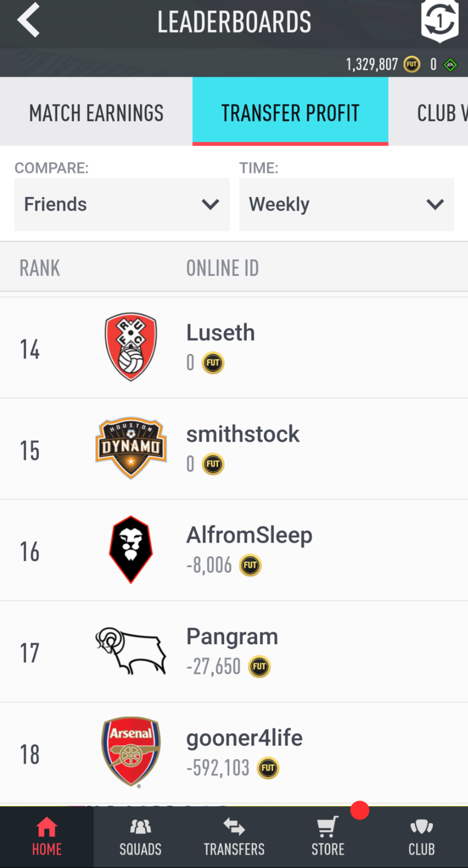Expand the Compare Friends dropdown

[122, 205]
